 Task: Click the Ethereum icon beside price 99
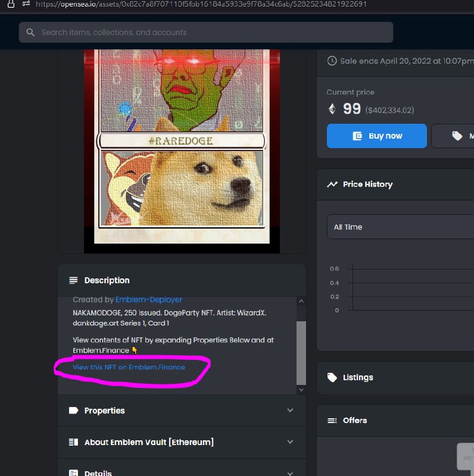pyautogui.click(x=332, y=109)
